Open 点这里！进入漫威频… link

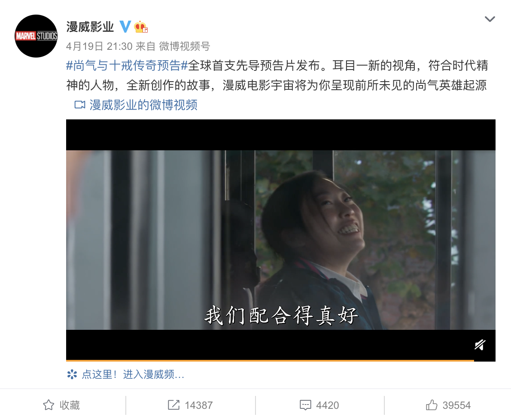coord(133,374)
